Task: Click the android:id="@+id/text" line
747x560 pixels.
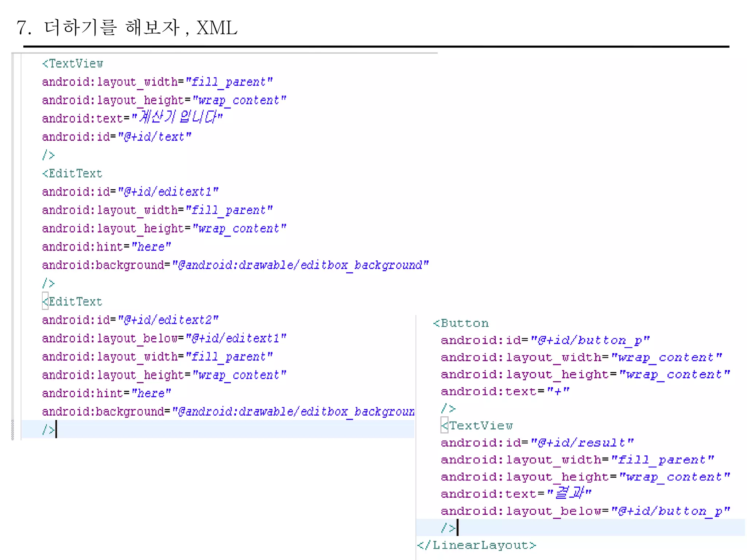Action: [117, 137]
